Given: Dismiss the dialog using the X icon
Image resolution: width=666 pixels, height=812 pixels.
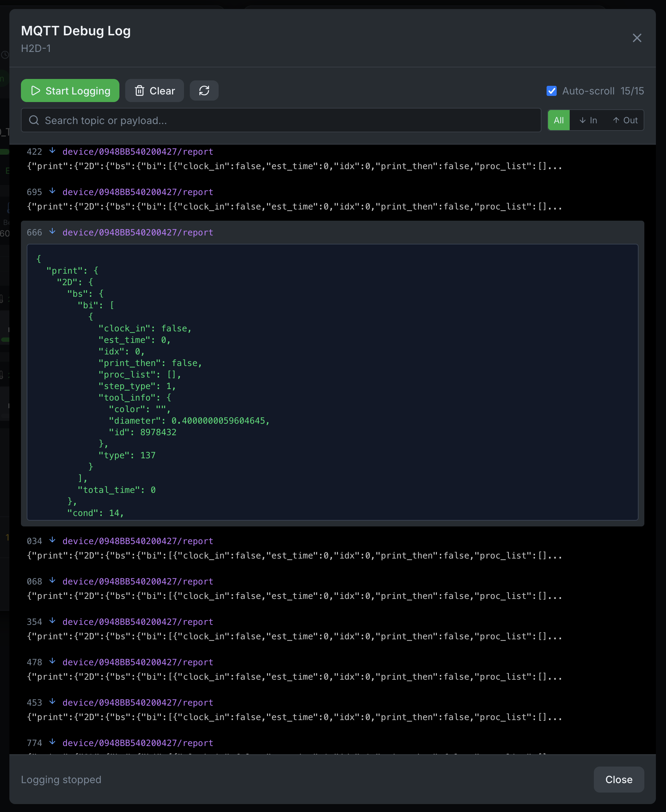Looking at the screenshot, I should (x=637, y=38).
